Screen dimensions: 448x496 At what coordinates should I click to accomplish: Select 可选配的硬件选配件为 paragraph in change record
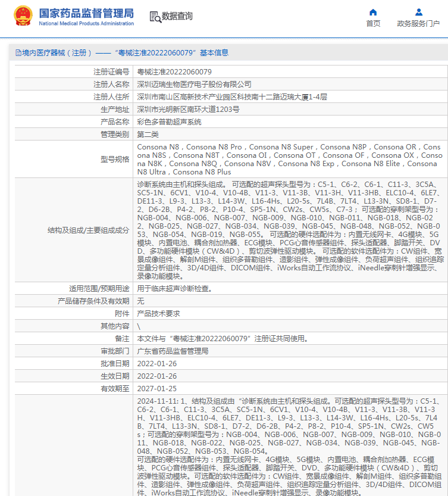(x=289, y=476)
